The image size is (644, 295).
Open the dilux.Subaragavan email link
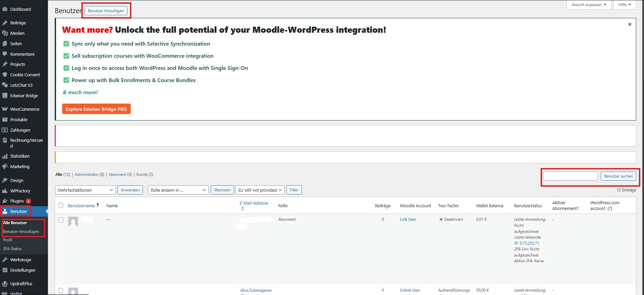pyautogui.click(x=256, y=290)
